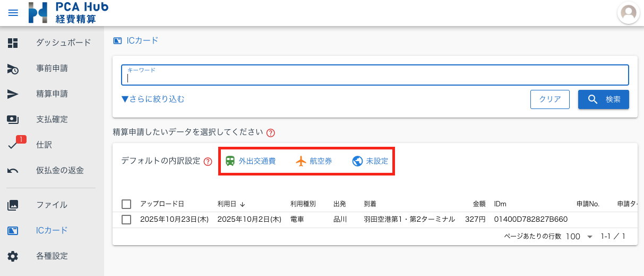Open 支払確定 menu item
644x276 pixels.
pos(52,119)
